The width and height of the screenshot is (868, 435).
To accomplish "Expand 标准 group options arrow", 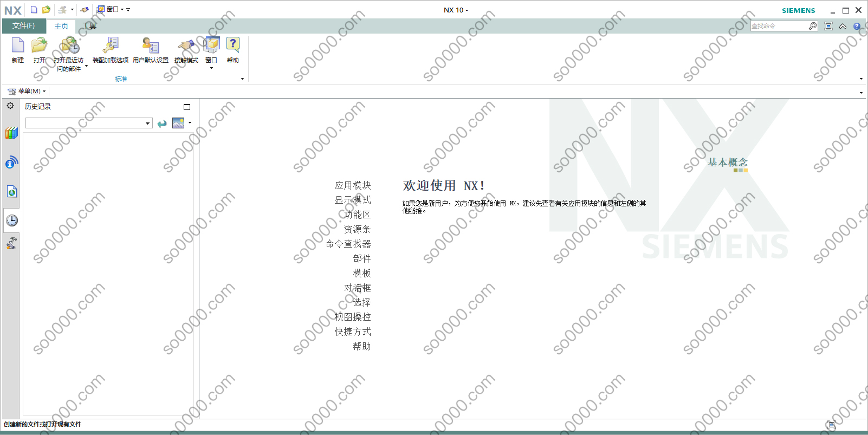I will pos(242,79).
